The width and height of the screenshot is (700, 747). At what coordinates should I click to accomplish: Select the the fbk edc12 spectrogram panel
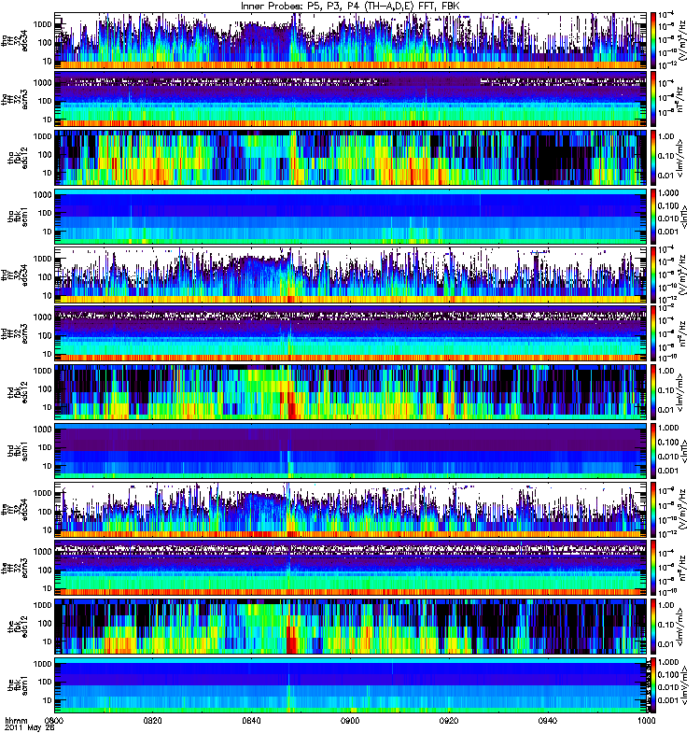tap(351, 627)
